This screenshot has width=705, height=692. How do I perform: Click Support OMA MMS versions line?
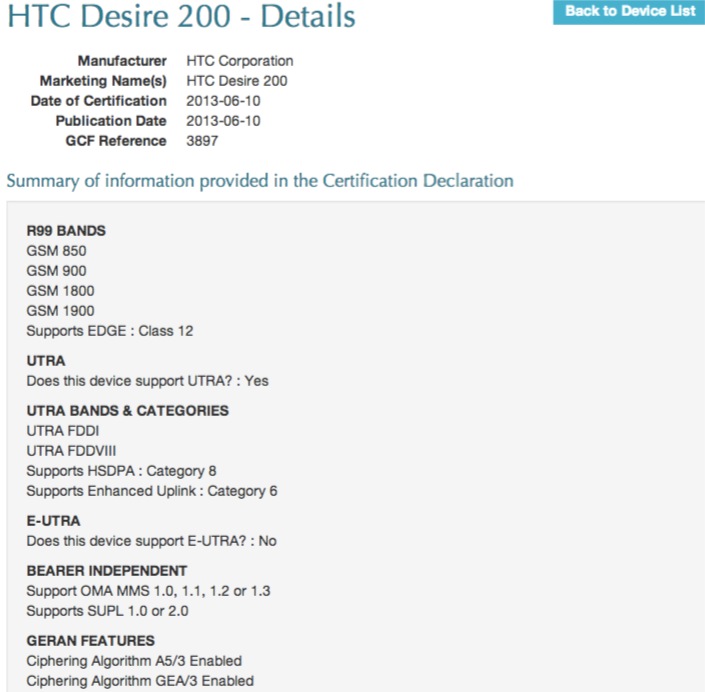148,591
